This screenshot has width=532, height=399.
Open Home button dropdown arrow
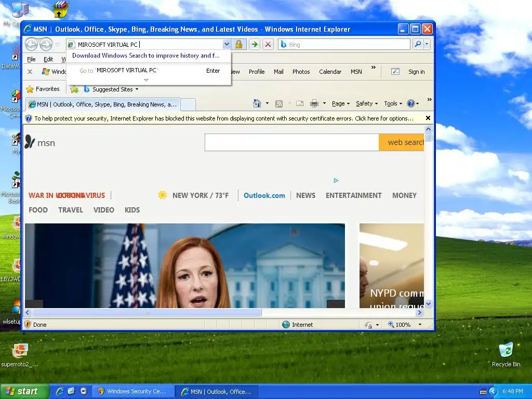(x=267, y=103)
